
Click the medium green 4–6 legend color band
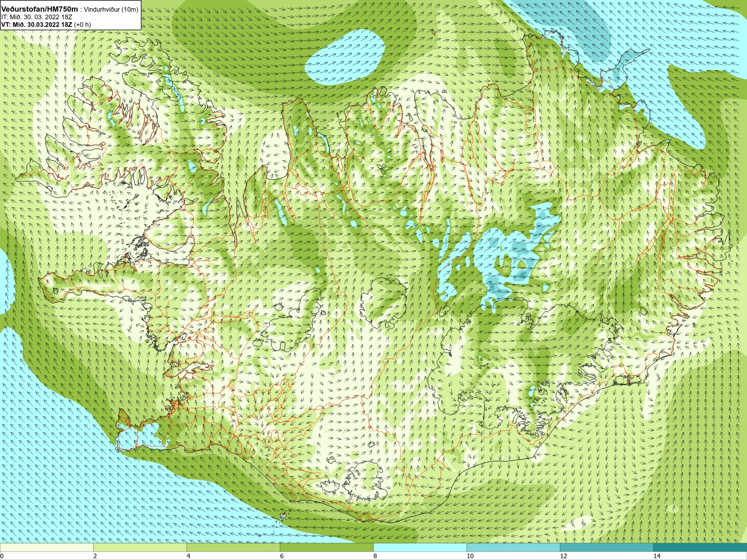[233, 548]
